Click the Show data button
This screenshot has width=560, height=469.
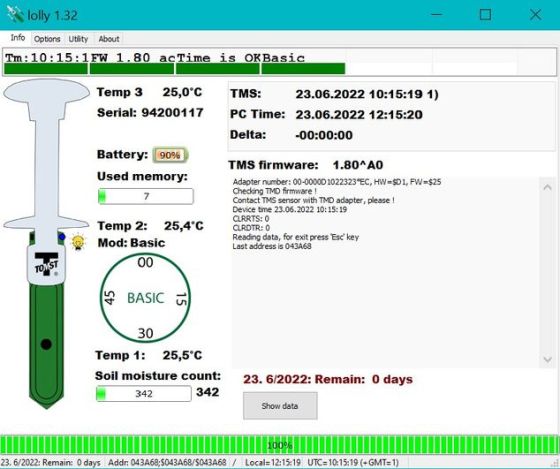[x=280, y=406]
